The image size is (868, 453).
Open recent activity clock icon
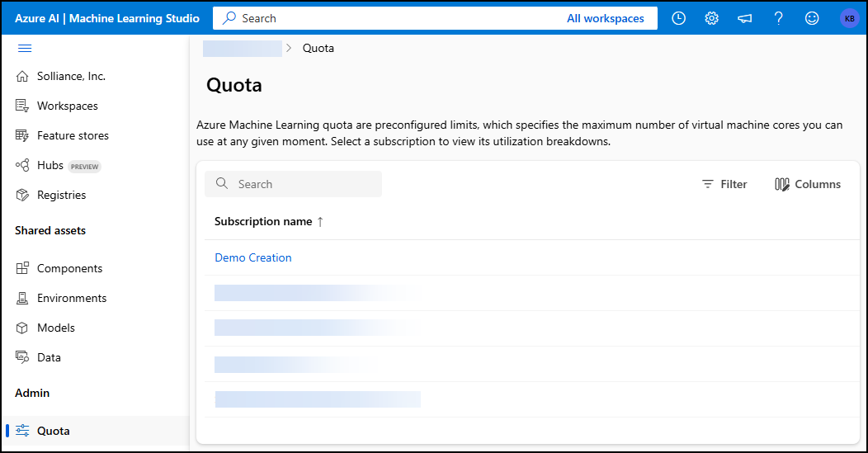(679, 18)
